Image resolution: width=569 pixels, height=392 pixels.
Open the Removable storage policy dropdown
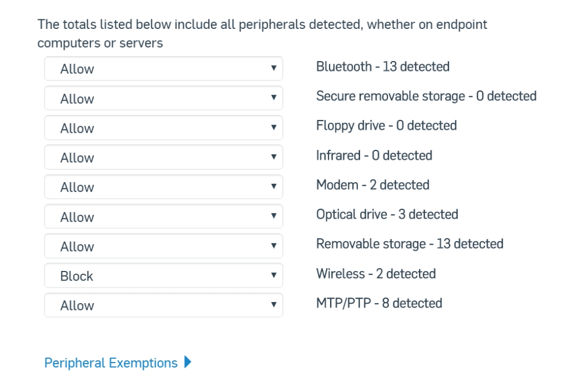point(163,247)
